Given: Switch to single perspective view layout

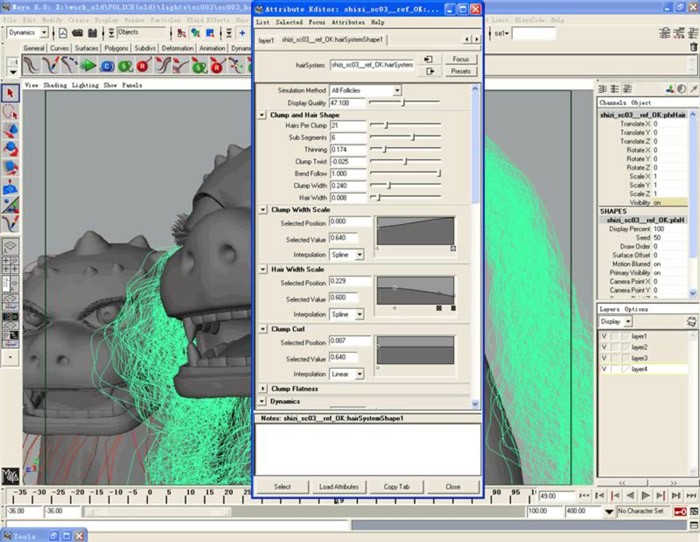Looking at the screenshot, I should coord(10,246).
